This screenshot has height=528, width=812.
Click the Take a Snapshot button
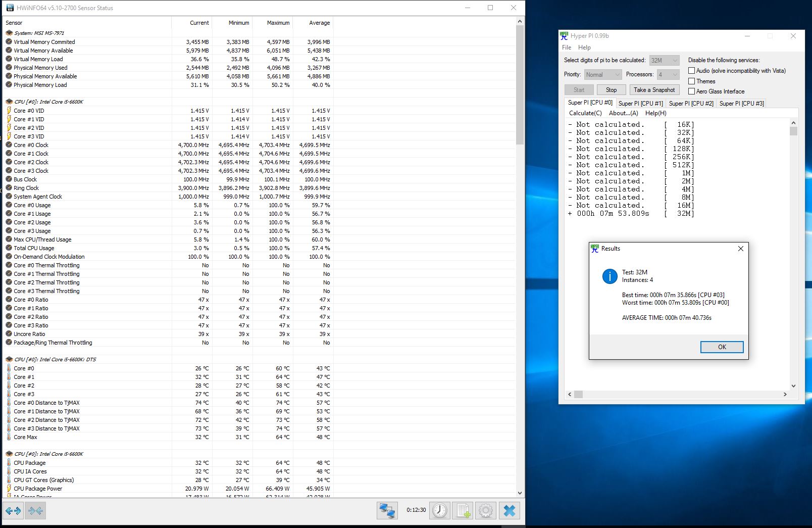[654, 90]
